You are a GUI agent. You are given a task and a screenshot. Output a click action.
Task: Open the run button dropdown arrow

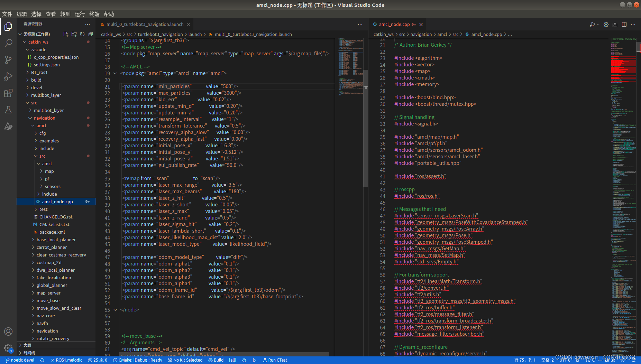pos(598,25)
